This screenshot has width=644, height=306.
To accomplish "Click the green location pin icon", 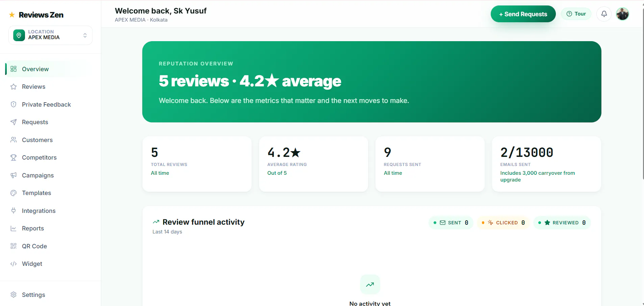I will (x=19, y=35).
